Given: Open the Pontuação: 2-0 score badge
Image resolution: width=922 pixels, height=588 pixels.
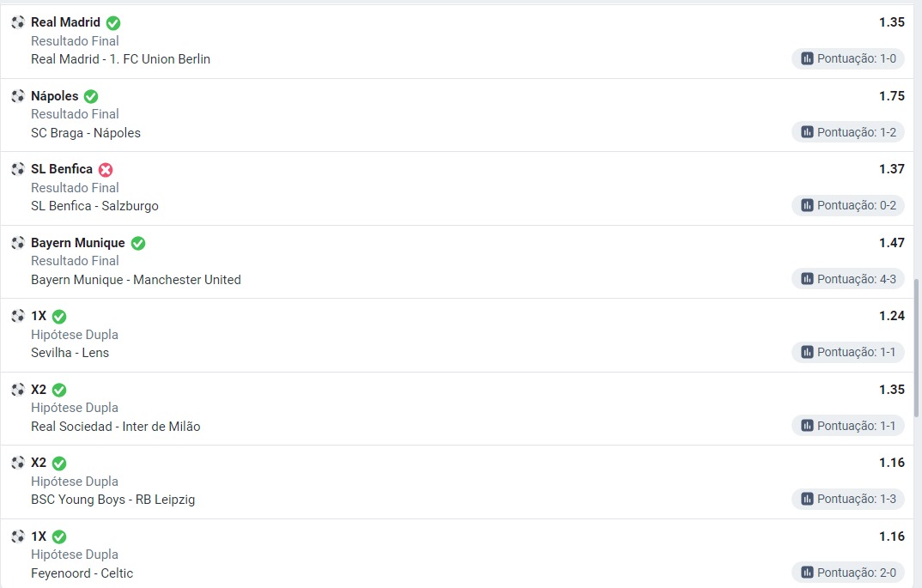Looking at the screenshot, I should click(x=848, y=573).
